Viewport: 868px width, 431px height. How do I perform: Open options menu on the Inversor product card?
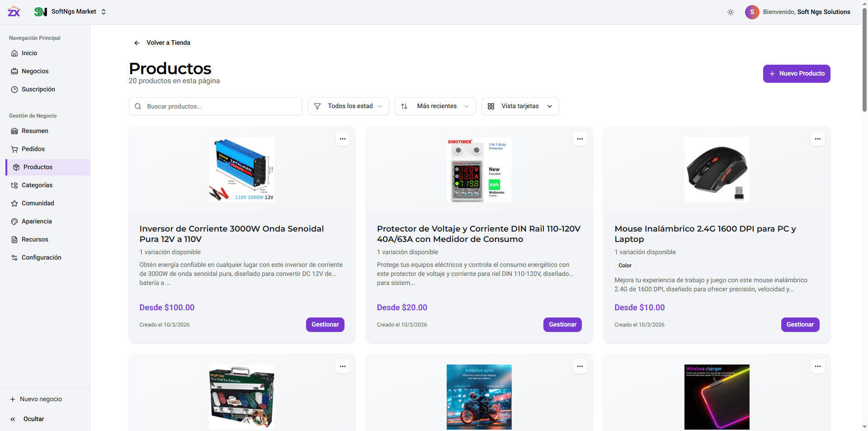point(342,139)
